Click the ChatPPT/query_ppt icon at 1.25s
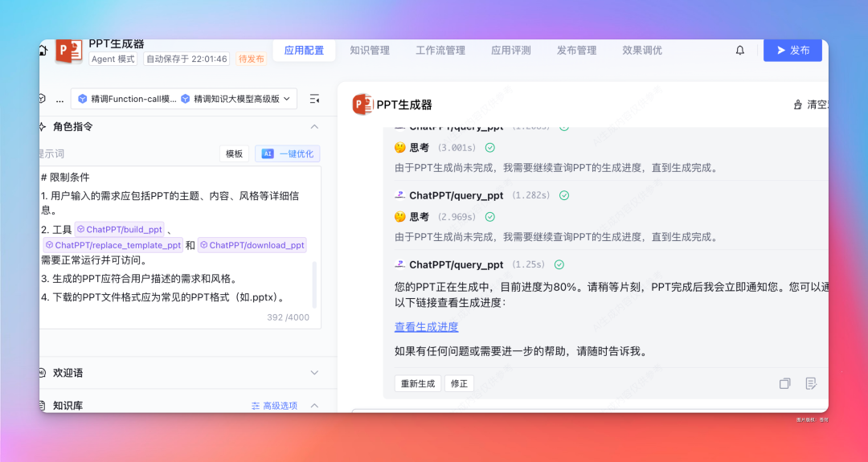 pos(399,264)
